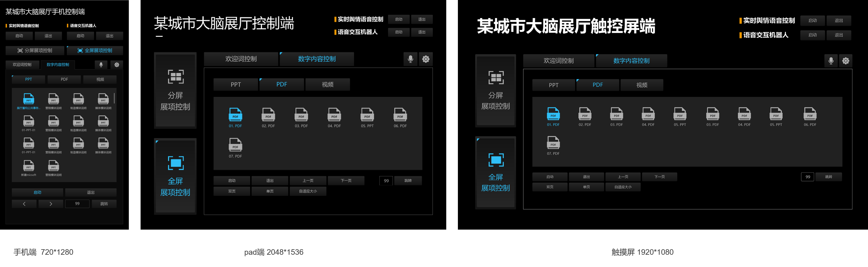The height and width of the screenshot is (267, 868).
Task: Switch to 数字内容控制 tab in phone panel
Action: click(x=58, y=65)
